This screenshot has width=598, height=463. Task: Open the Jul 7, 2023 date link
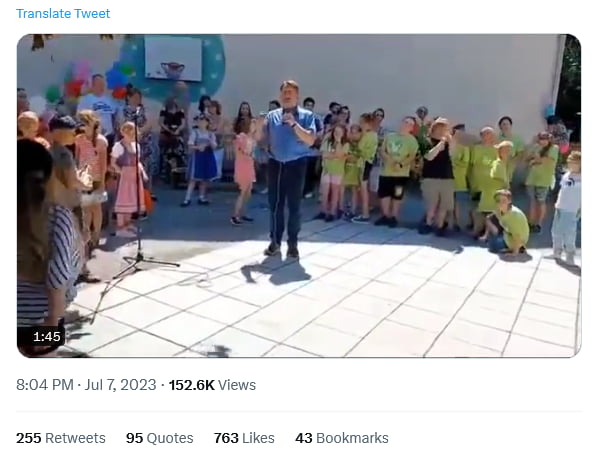tap(121, 385)
